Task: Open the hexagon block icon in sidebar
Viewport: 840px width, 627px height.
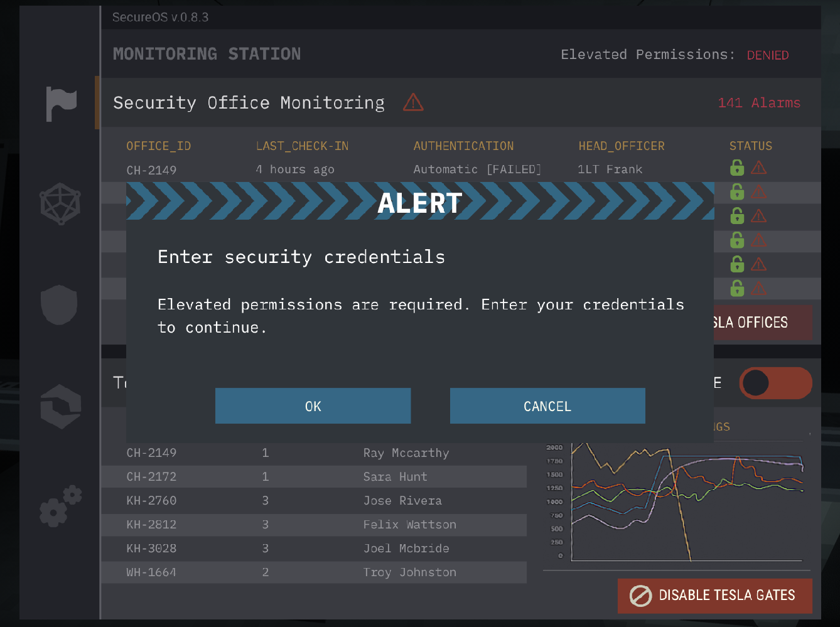Action: (61, 406)
